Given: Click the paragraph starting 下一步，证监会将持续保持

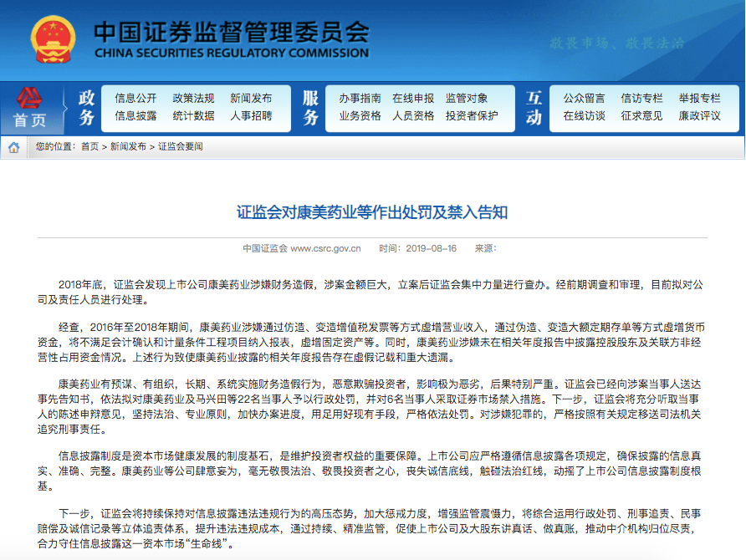Looking at the screenshot, I should (369, 528).
